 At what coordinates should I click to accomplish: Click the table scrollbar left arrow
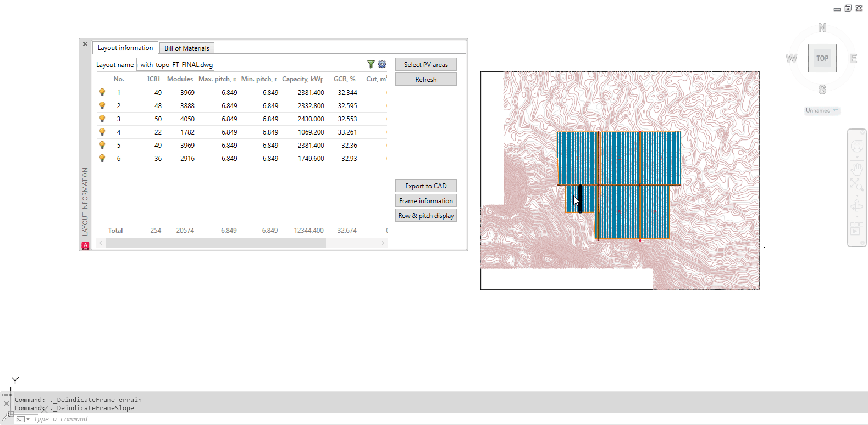(101, 243)
